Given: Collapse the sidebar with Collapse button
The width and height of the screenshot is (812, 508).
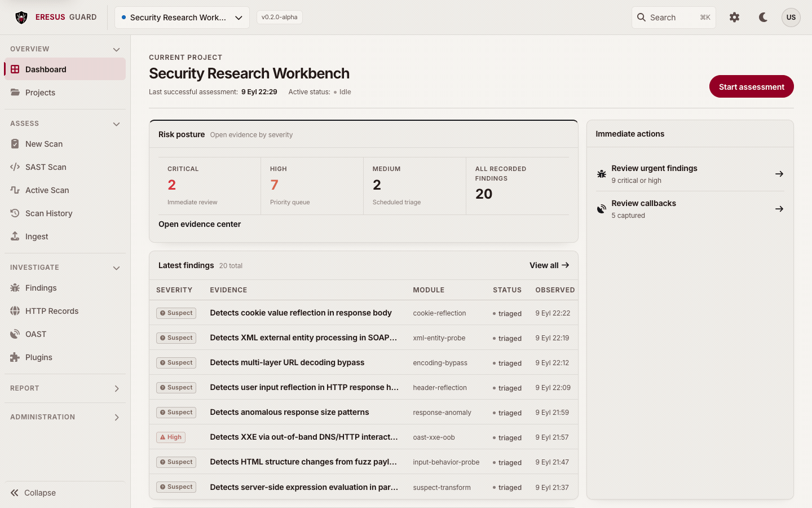Looking at the screenshot, I should [65, 493].
